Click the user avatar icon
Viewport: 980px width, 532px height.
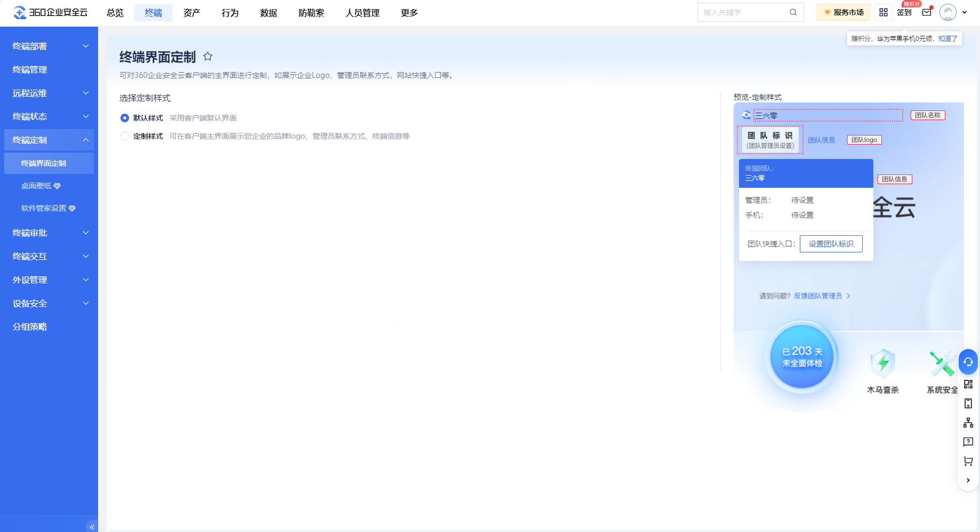947,12
